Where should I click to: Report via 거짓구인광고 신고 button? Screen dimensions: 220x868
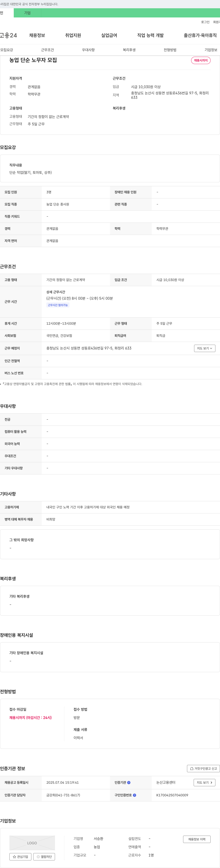pos(203,769)
